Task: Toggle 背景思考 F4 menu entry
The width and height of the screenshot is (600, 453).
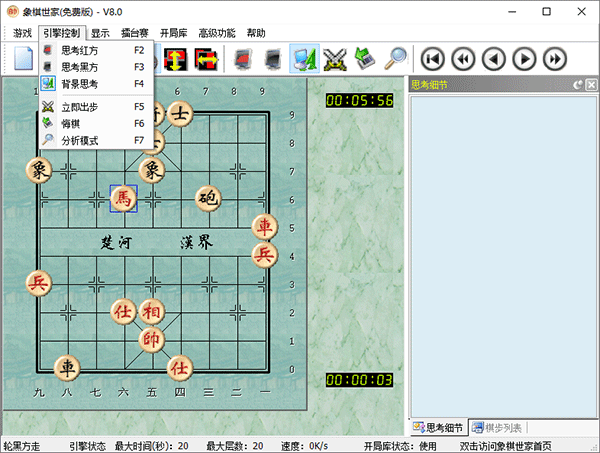Action: [x=96, y=84]
